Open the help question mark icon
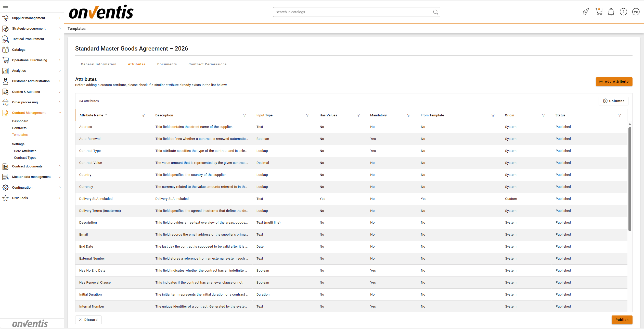 (x=623, y=12)
